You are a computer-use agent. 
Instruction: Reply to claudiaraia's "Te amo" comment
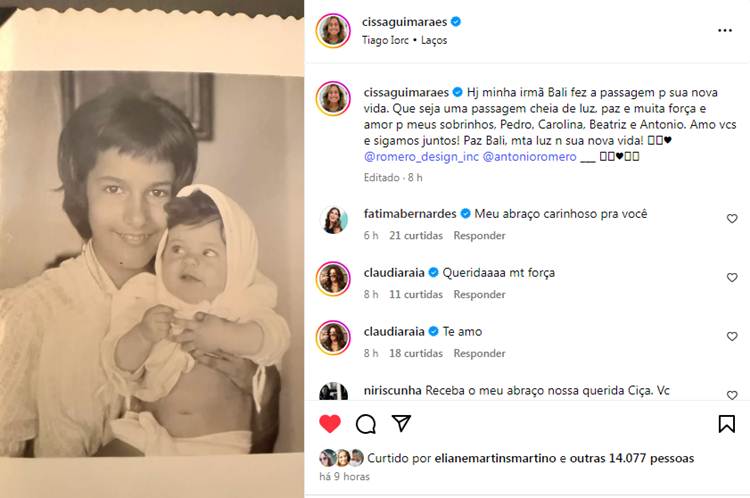(x=479, y=354)
